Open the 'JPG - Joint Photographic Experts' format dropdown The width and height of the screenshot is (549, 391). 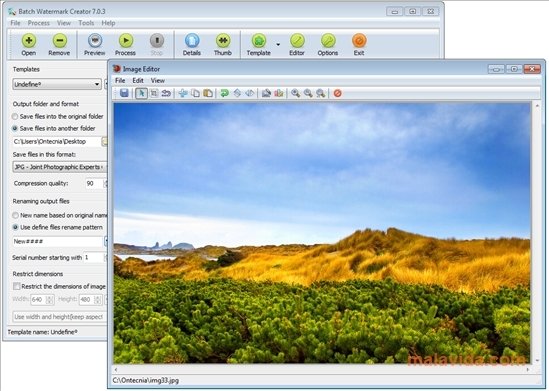(x=60, y=167)
